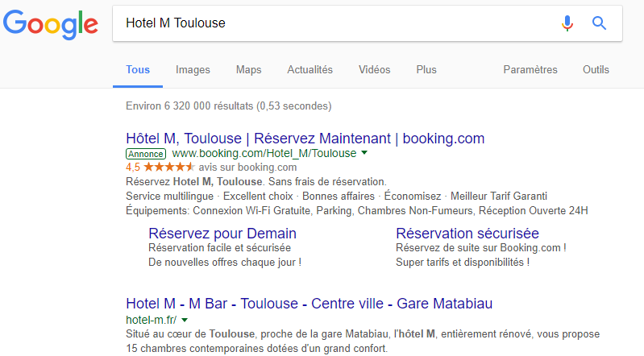This screenshot has height=356, width=644.
Task: Open the Actualités tab
Action: [310, 70]
